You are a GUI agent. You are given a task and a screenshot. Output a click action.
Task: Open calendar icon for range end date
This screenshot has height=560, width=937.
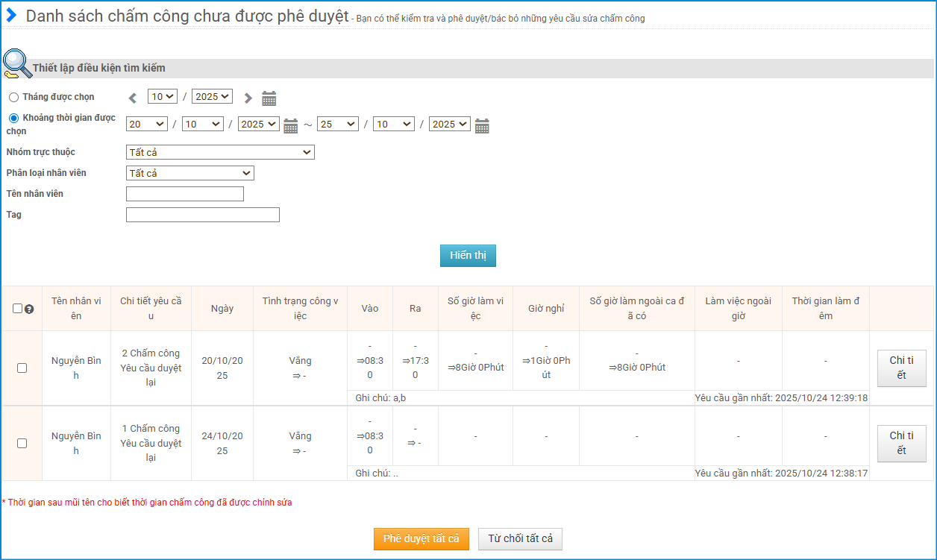tap(482, 125)
